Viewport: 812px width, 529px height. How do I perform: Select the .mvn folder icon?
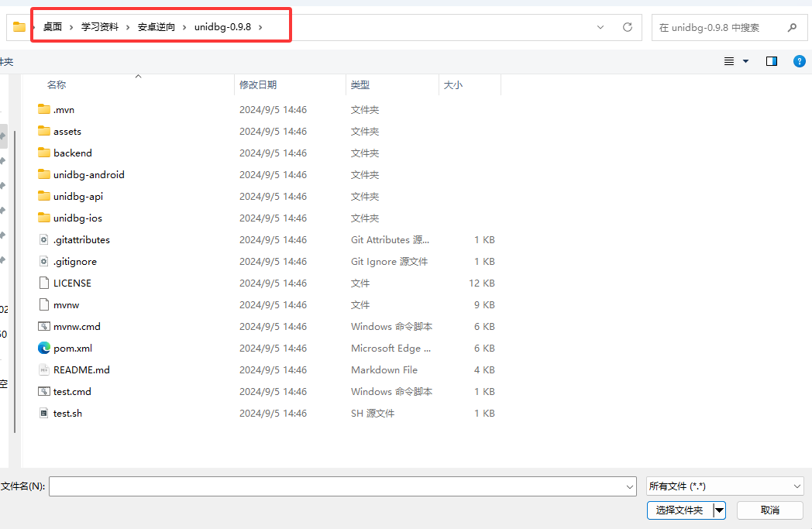tap(44, 109)
